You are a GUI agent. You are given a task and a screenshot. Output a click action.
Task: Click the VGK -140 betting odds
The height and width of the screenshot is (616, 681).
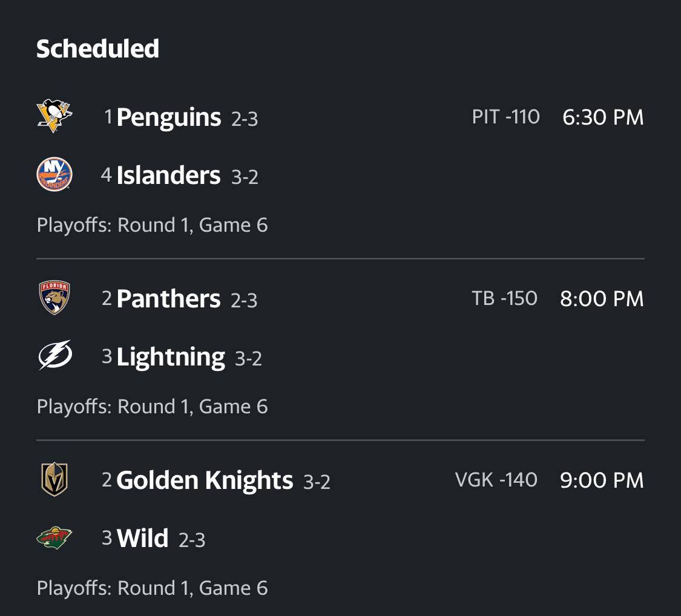(496, 480)
